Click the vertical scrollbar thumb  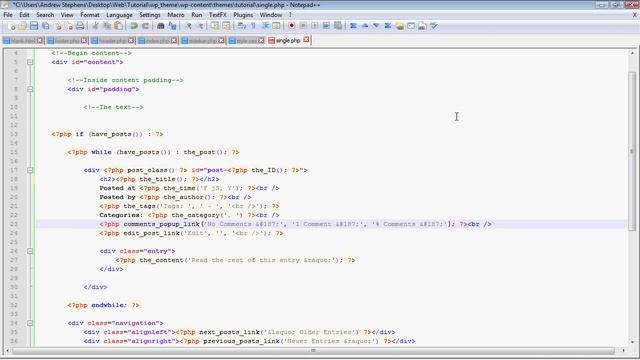(632, 151)
